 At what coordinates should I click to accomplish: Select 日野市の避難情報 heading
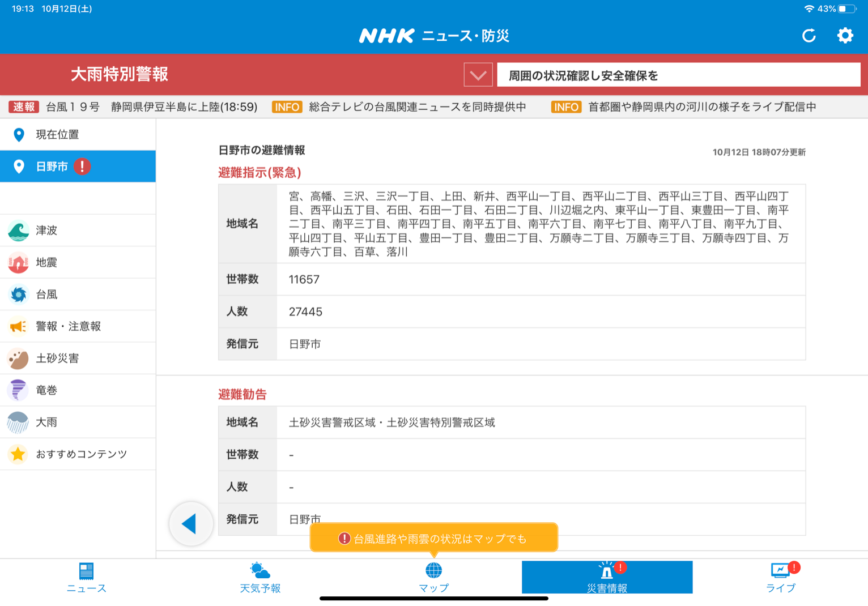[x=262, y=150]
